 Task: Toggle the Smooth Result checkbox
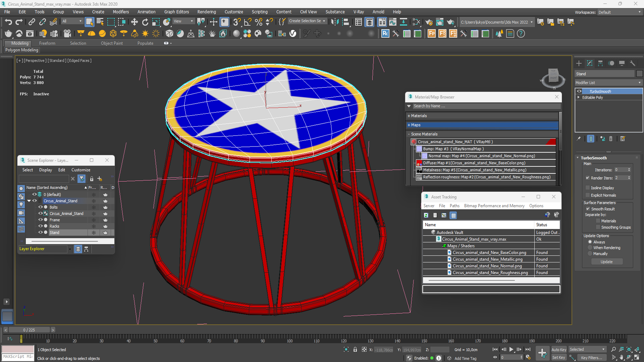pyautogui.click(x=588, y=209)
